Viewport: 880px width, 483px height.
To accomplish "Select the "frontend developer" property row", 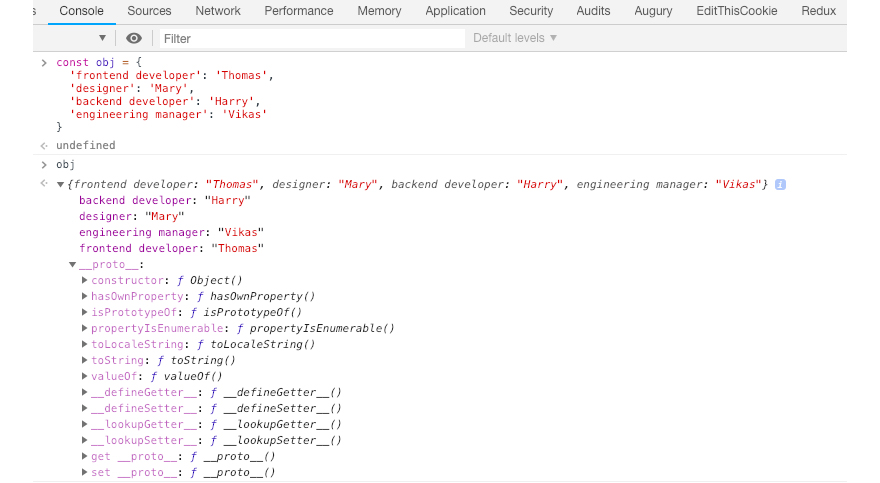I will [171, 248].
